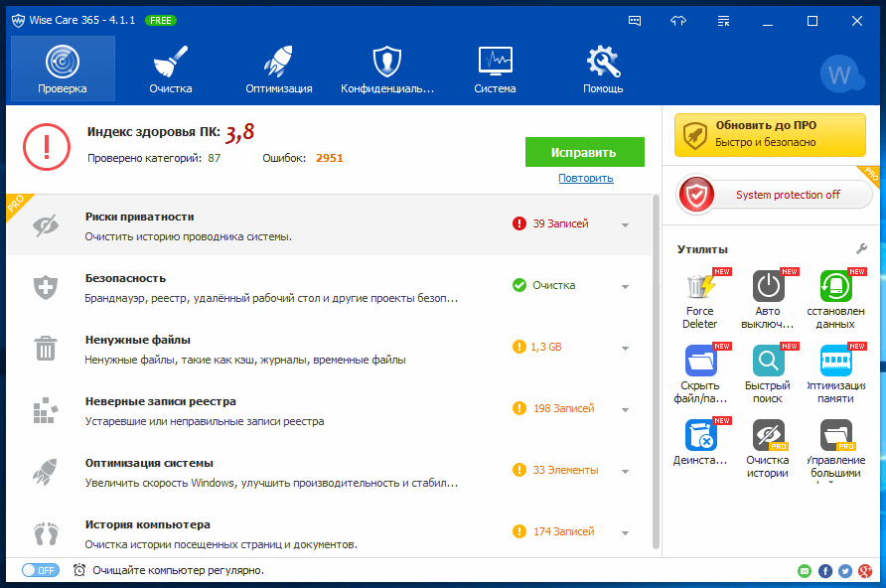Screen dimensions: 886x588
Task: Expand the Неверные записи реестра arrow
Action: 625,409
